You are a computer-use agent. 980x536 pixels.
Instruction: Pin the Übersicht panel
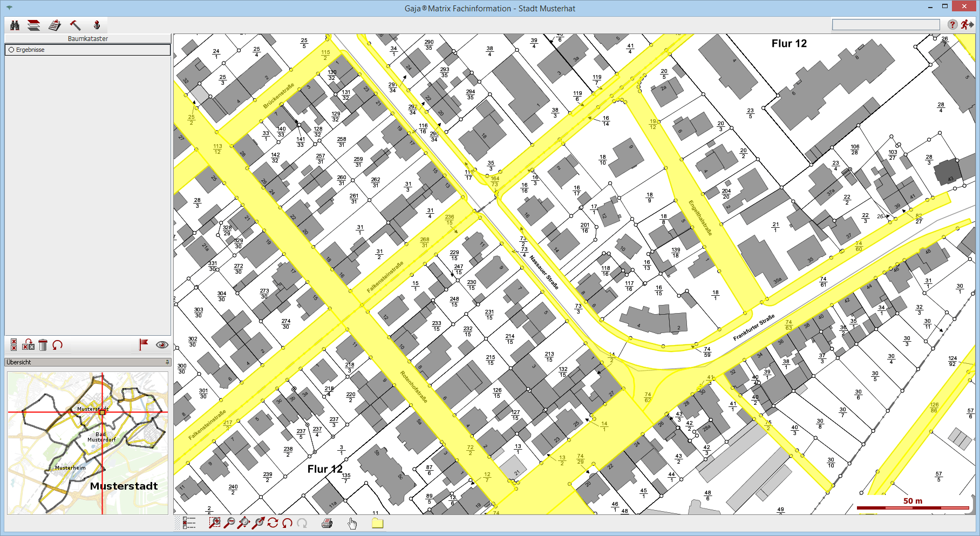pyautogui.click(x=167, y=362)
